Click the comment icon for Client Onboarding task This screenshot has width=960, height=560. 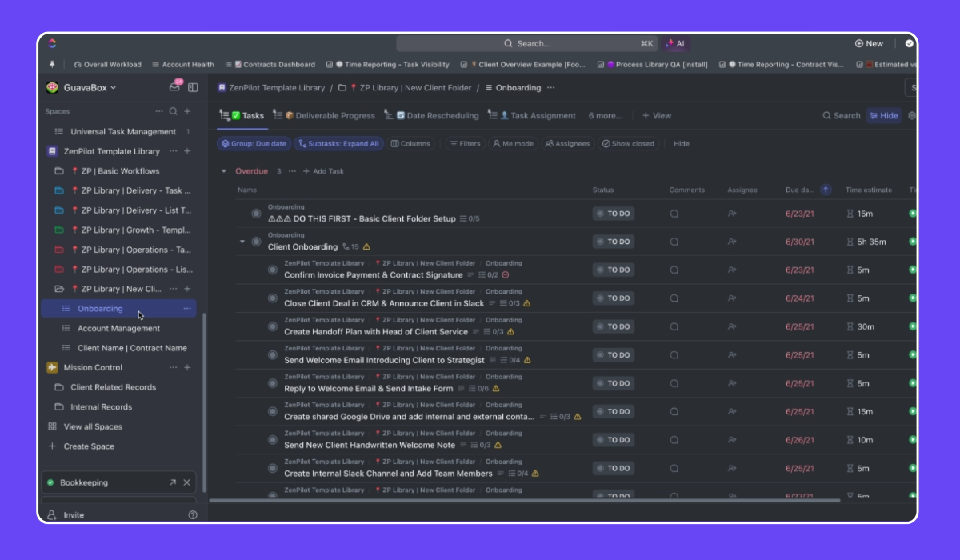[x=674, y=242]
